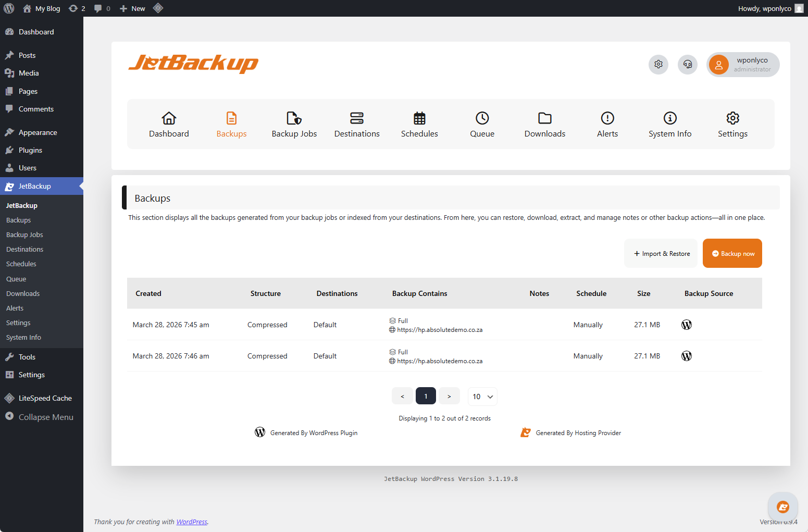This screenshot has height=532, width=808.
Task: Click the Howdy user avatar at top right
Action: pyautogui.click(x=799, y=8)
